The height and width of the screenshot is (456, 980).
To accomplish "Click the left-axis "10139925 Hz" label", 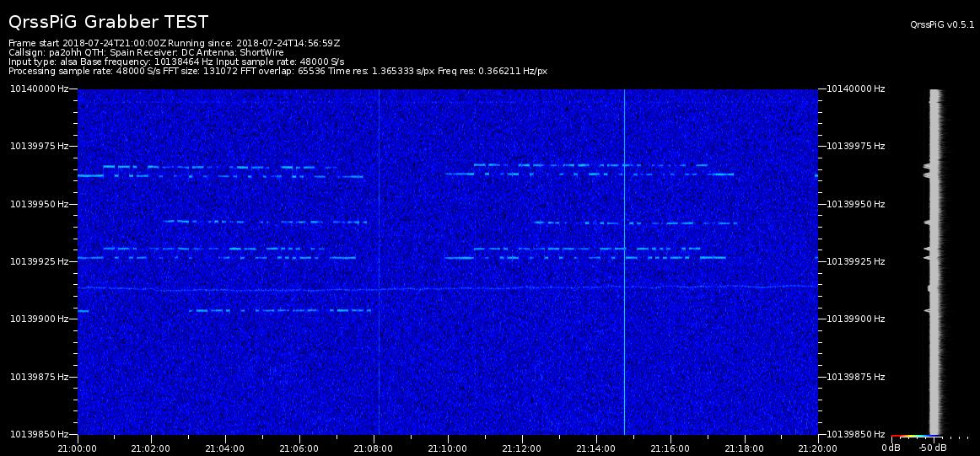I will tap(38, 261).
